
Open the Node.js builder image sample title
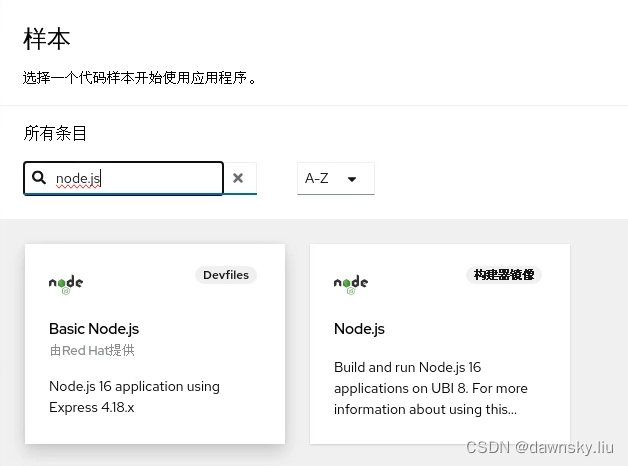point(359,329)
